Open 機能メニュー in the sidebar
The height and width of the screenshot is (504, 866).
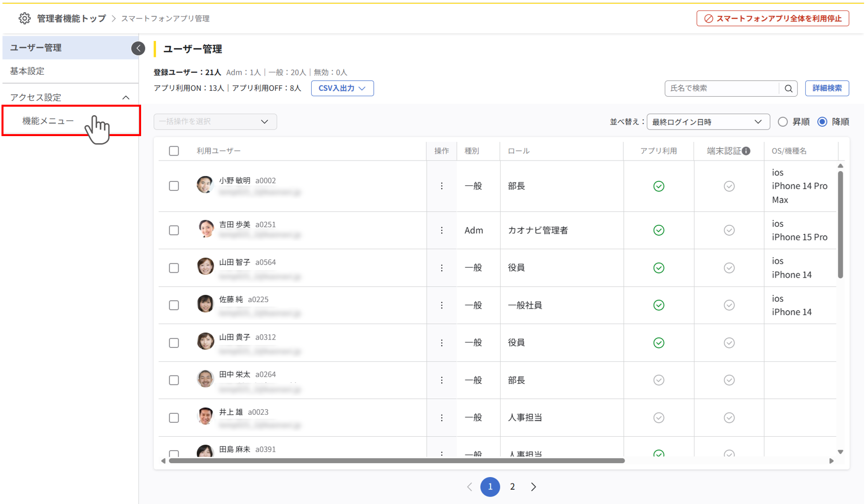click(x=48, y=121)
